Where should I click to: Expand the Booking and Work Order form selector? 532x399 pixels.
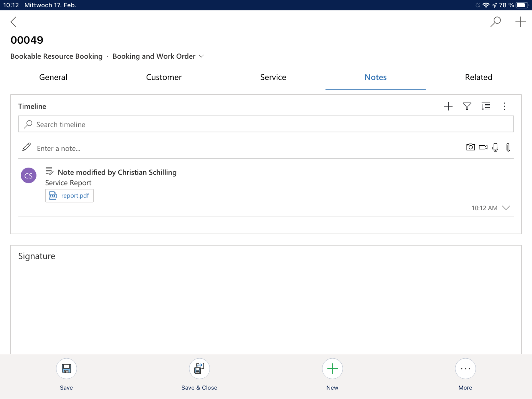tap(201, 56)
